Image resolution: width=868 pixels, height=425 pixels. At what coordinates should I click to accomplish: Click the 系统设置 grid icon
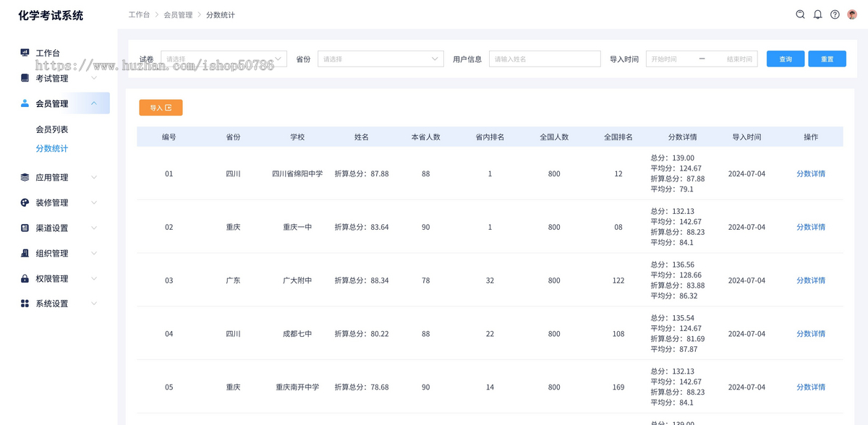click(25, 304)
